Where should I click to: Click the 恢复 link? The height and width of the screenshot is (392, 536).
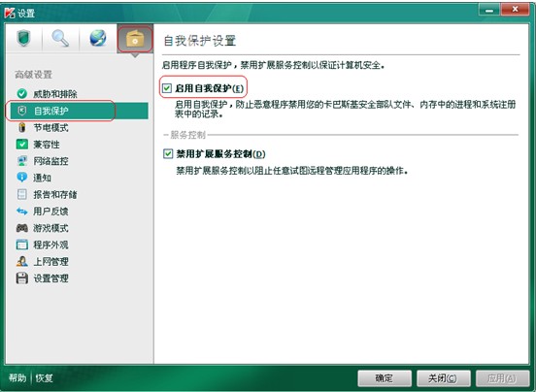point(44,378)
